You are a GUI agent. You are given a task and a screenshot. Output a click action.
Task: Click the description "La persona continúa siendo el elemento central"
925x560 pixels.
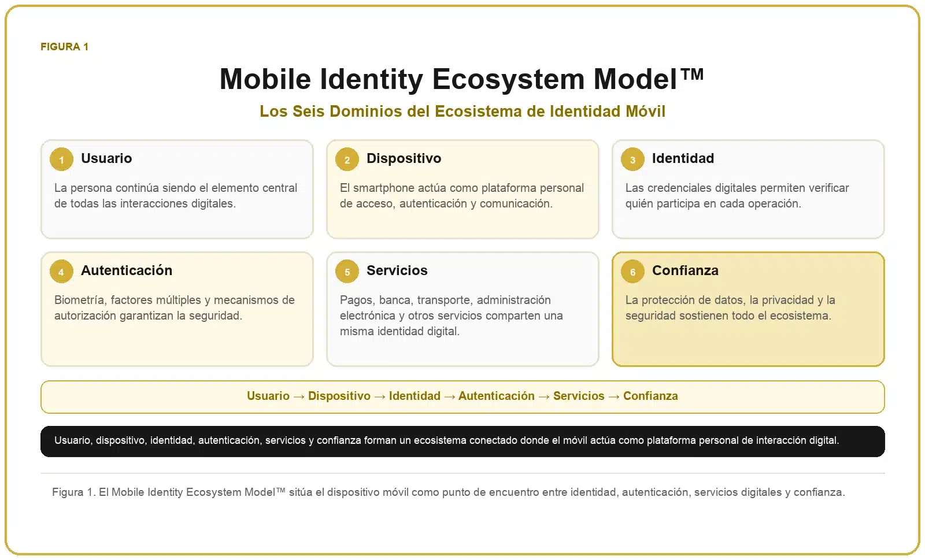pyautogui.click(x=176, y=195)
